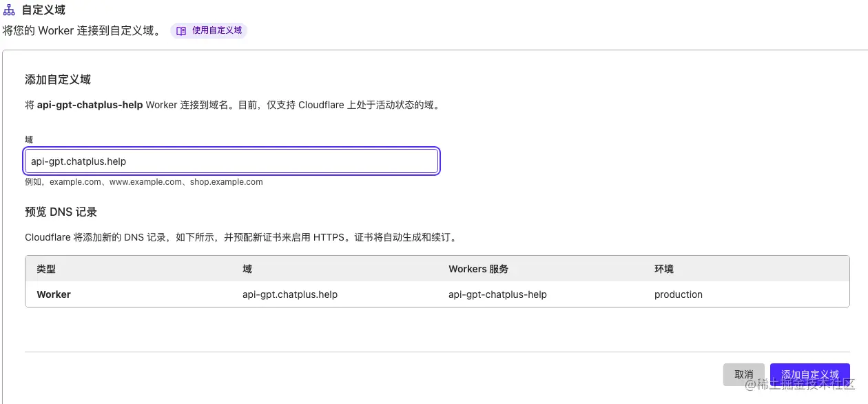The height and width of the screenshot is (404, 868).
Task: Open the 使用自定义域 documentation link
Action: pyautogui.click(x=209, y=30)
